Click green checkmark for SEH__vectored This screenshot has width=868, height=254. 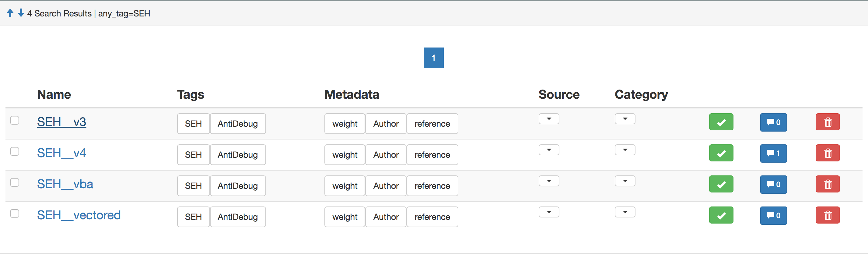pyautogui.click(x=721, y=216)
